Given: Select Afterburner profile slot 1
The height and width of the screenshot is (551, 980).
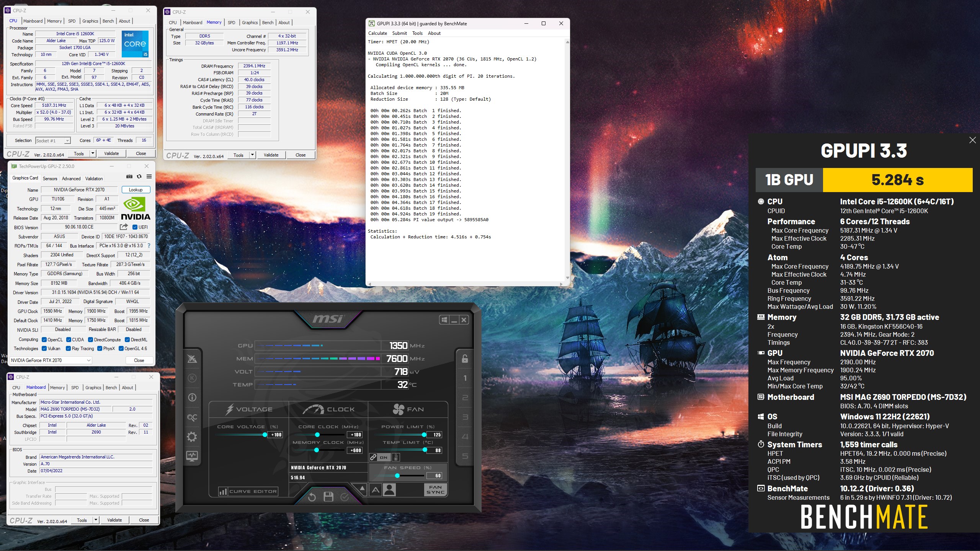Looking at the screenshot, I should pos(465,378).
